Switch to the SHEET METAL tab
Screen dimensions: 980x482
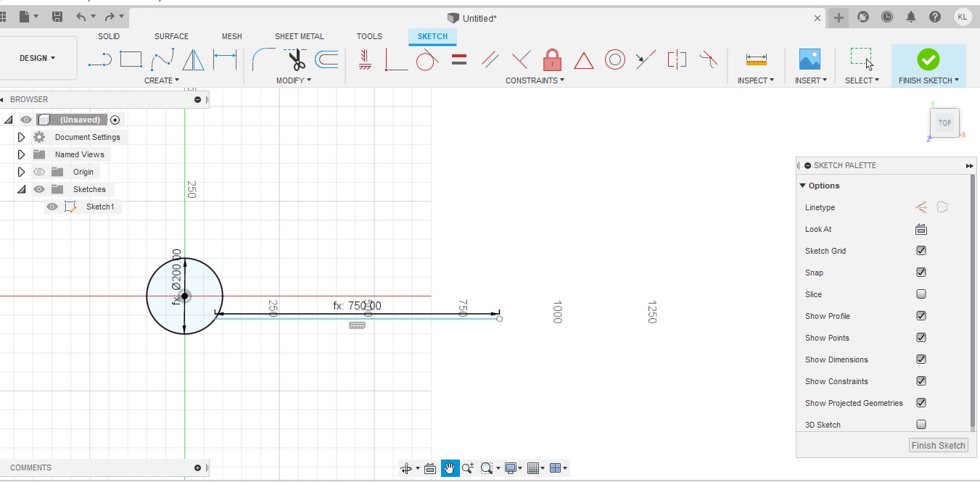click(x=300, y=36)
